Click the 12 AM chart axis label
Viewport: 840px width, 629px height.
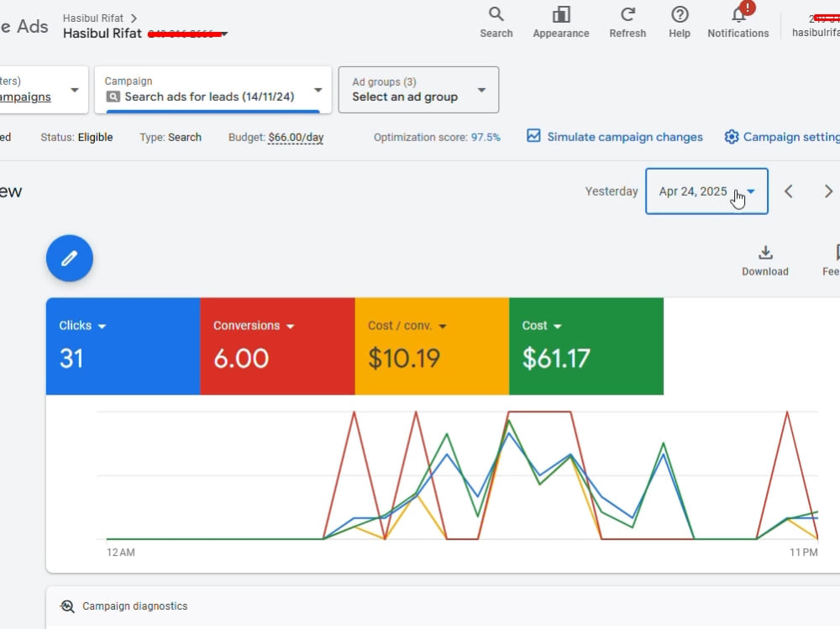point(120,553)
